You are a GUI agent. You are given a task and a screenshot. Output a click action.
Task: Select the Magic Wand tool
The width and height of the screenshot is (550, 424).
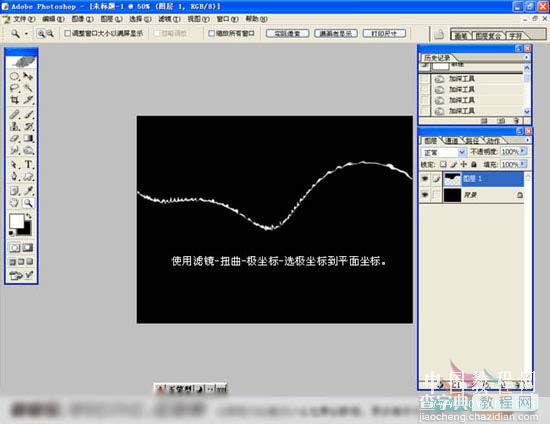[28, 88]
